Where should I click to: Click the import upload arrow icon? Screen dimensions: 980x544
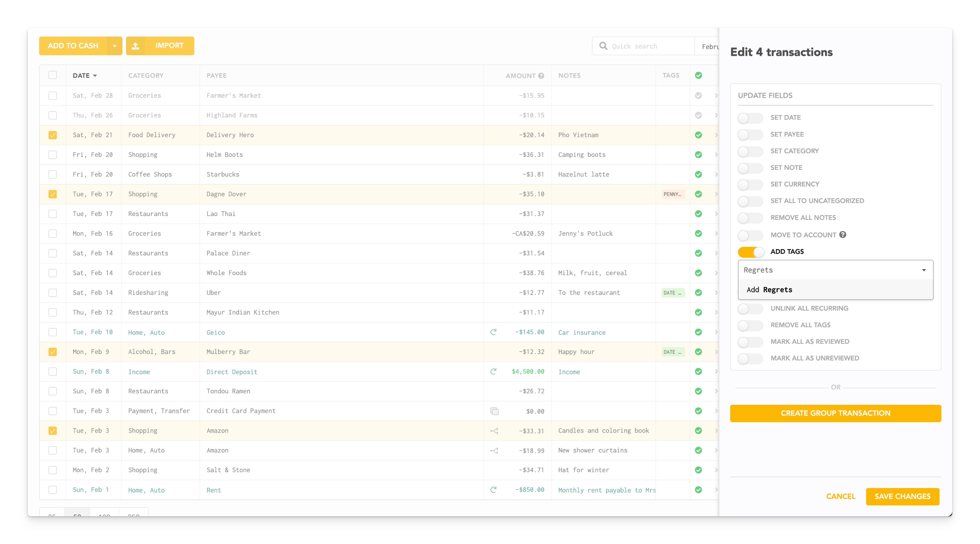pyautogui.click(x=135, y=46)
